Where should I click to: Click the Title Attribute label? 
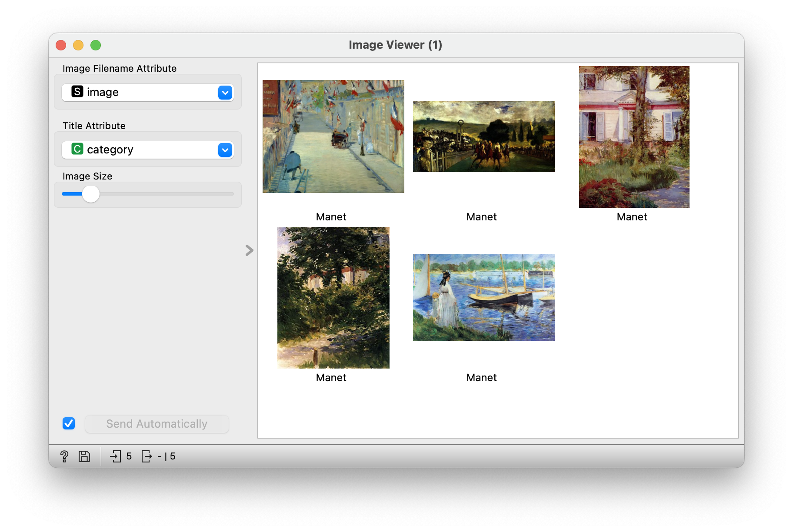click(94, 126)
